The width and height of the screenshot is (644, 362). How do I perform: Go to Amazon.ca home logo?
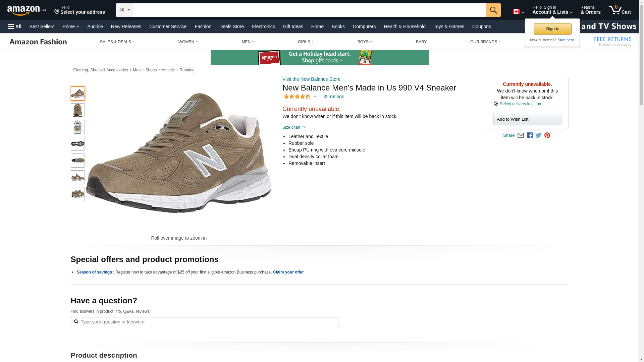pos(26,10)
